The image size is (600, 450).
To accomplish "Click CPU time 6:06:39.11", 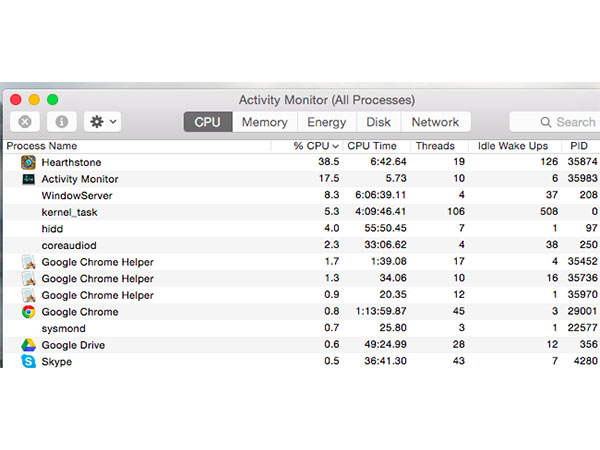I will point(381,195).
